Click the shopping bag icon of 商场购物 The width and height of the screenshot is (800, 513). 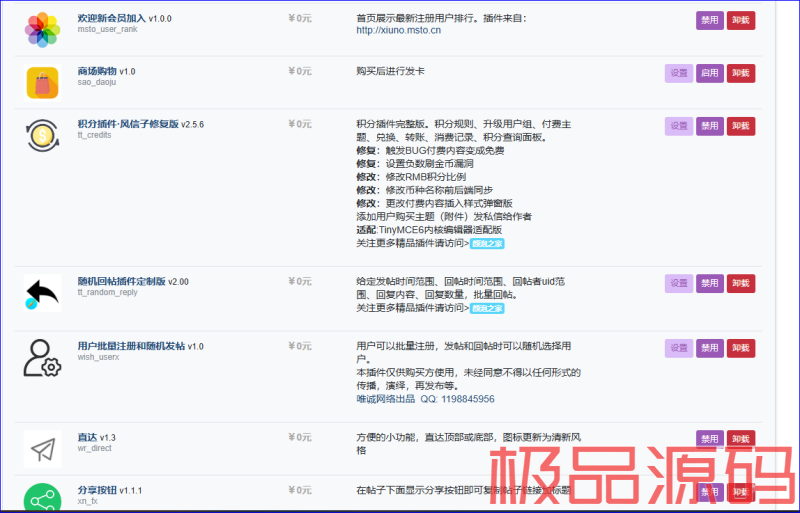42,83
